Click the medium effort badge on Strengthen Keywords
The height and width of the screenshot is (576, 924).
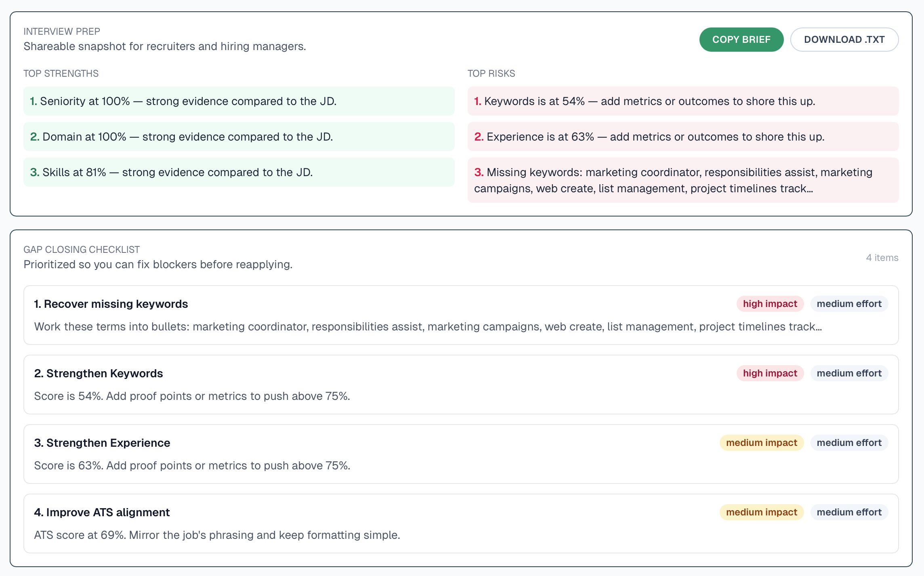[x=849, y=373]
